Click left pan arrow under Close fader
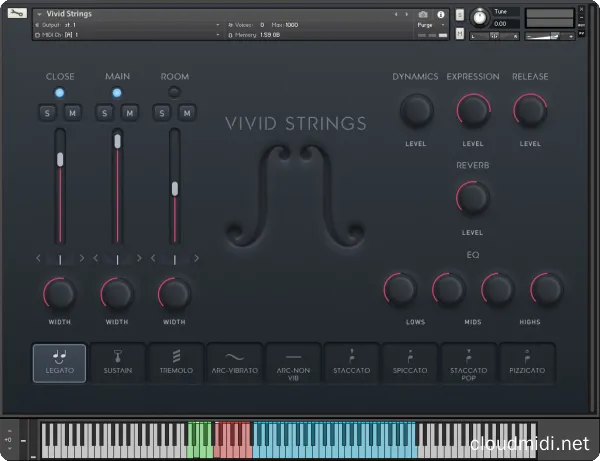This screenshot has width=600, height=461. coord(38,258)
